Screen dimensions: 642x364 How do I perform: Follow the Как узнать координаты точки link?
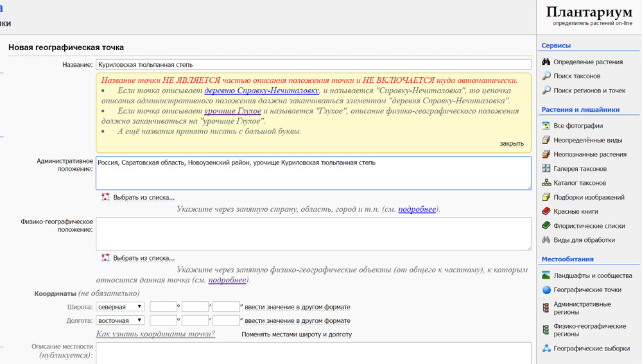point(155,334)
